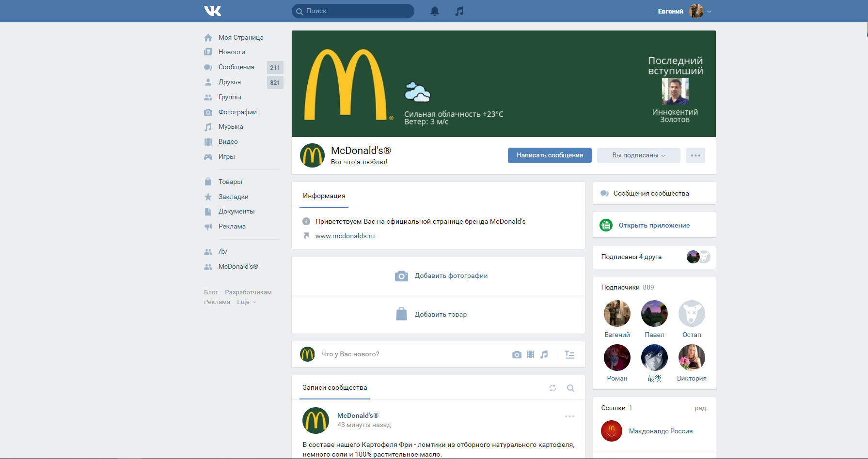Viewport: 868px width, 459px height.
Task: Open the notifications bell
Action: (x=435, y=11)
